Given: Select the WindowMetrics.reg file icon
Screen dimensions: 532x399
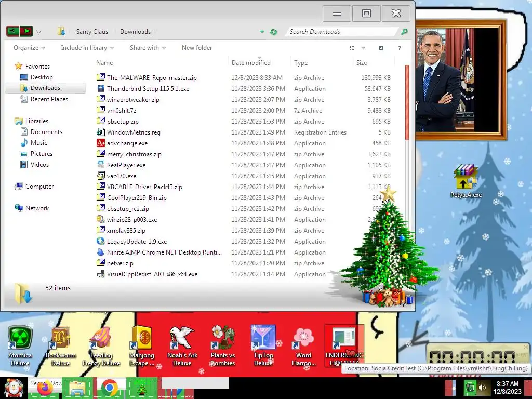Looking at the screenshot, I should pos(101,132).
